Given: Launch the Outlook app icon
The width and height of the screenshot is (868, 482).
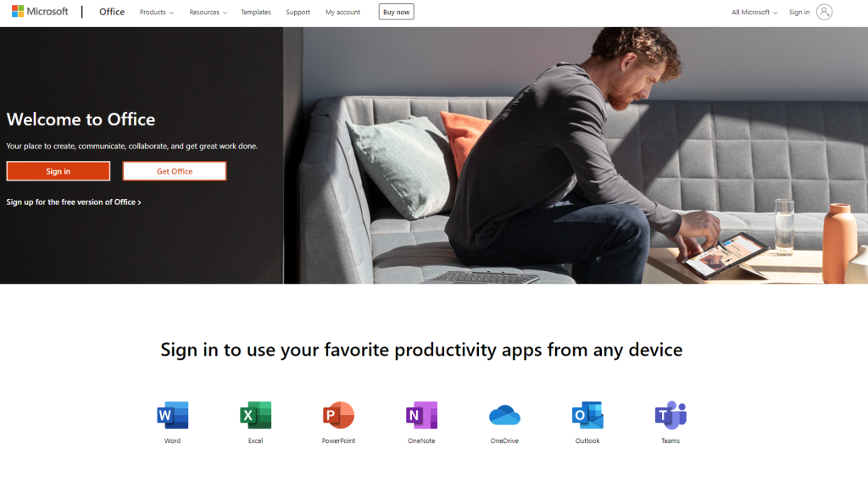Looking at the screenshot, I should [x=587, y=415].
